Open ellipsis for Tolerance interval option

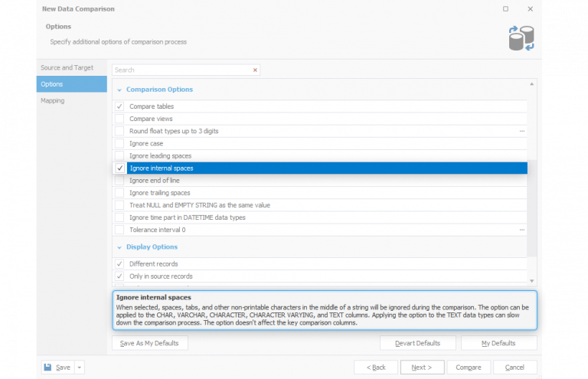click(522, 230)
